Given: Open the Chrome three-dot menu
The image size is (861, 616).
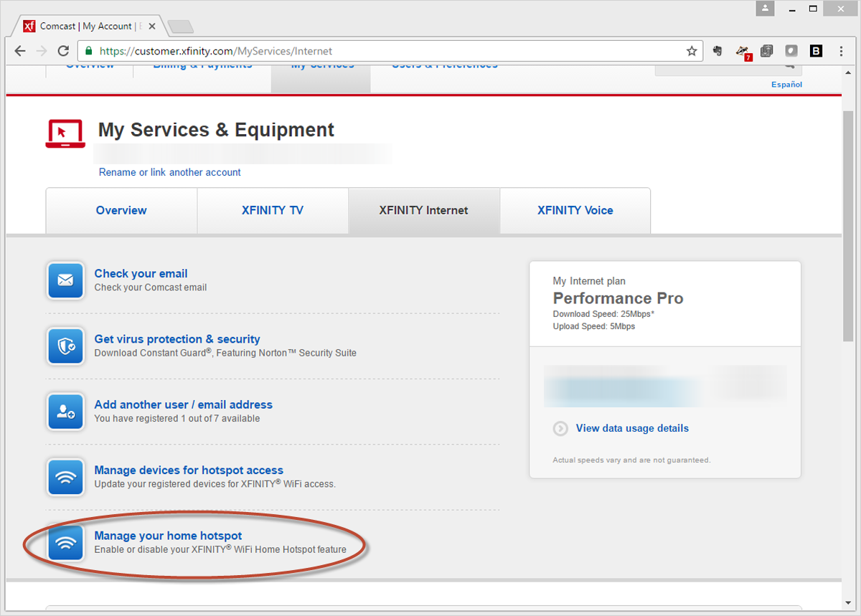Looking at the screenshot, I should tap(841, 51).
